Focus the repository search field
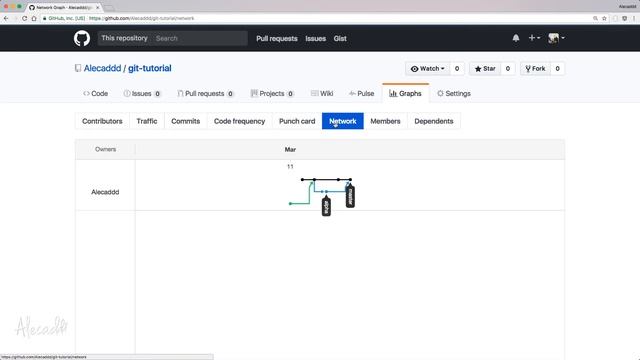 [200, 38]
